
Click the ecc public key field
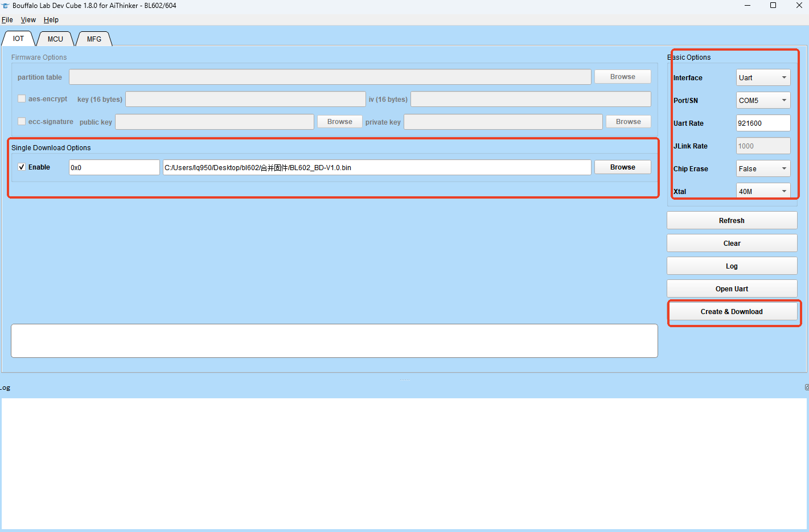215,122
